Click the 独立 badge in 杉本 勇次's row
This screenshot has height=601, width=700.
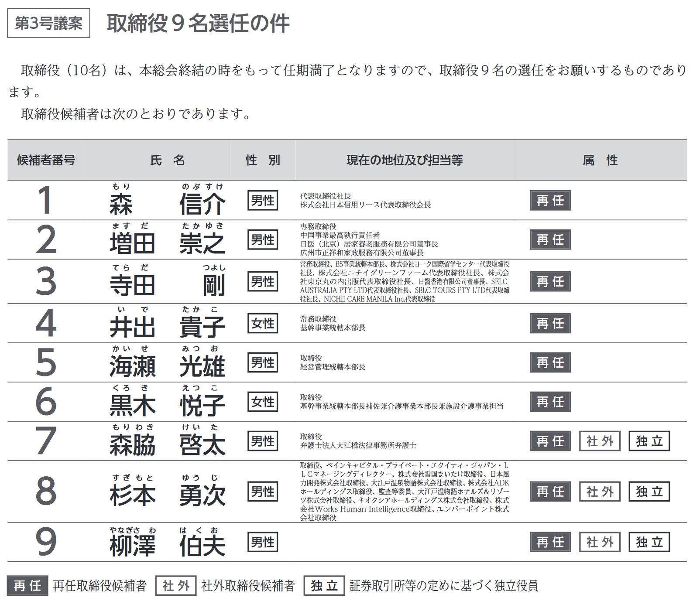point(649,492)
